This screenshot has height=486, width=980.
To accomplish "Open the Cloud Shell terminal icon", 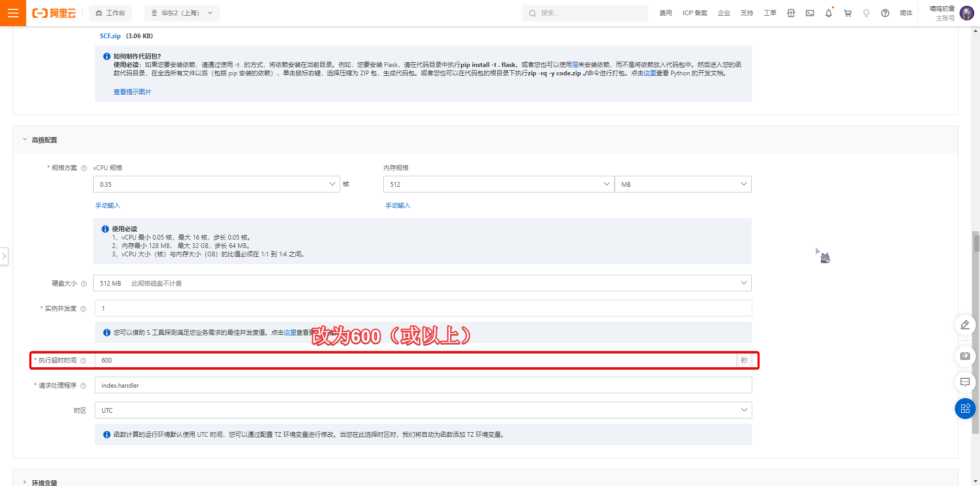I will [810, 13].
